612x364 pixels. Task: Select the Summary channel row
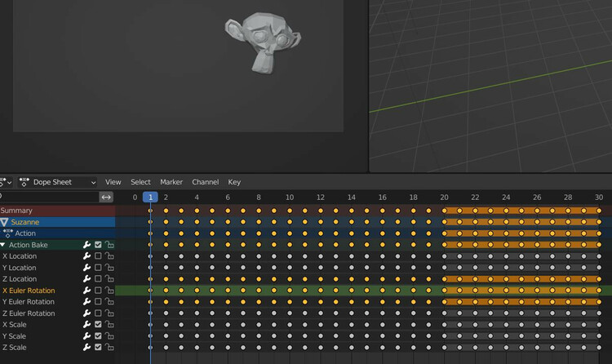click(58, 211)
